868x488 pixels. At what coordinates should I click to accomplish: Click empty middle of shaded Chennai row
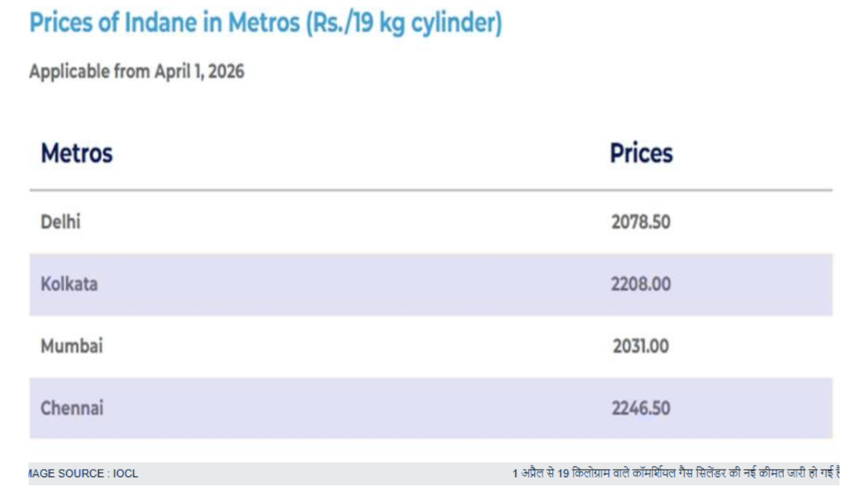click(x=353, y=408)
